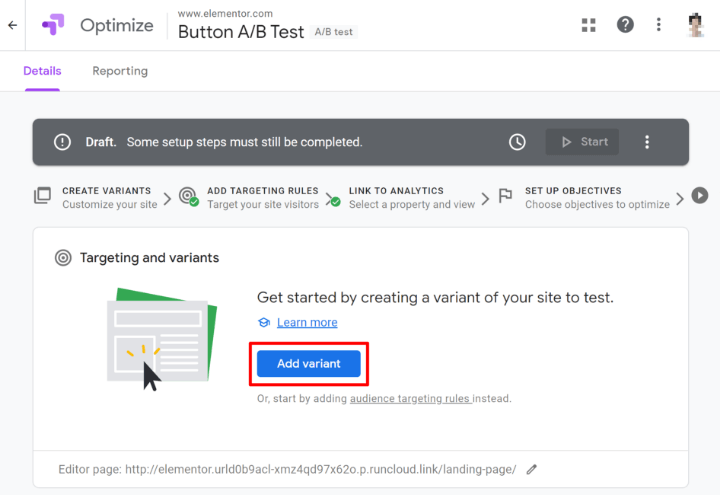Click the Add variant button

pyautogui.click(x=308, y=364)
